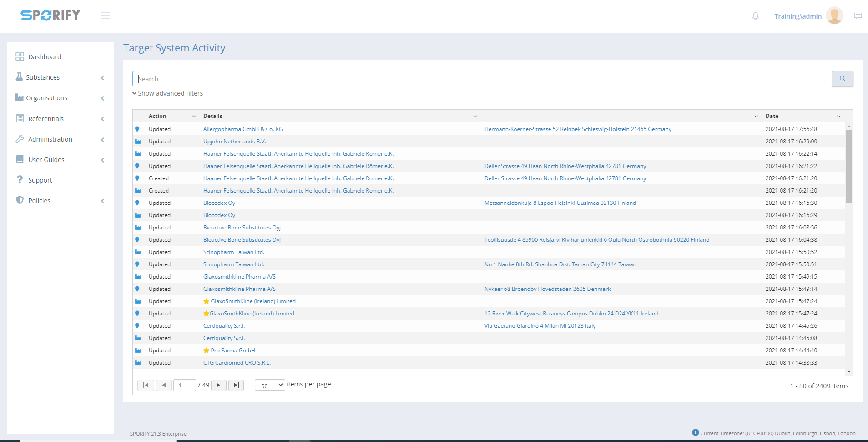Screen dimensions: 868x442
Task: Click the hamburger menu icon
Action: 105,16
